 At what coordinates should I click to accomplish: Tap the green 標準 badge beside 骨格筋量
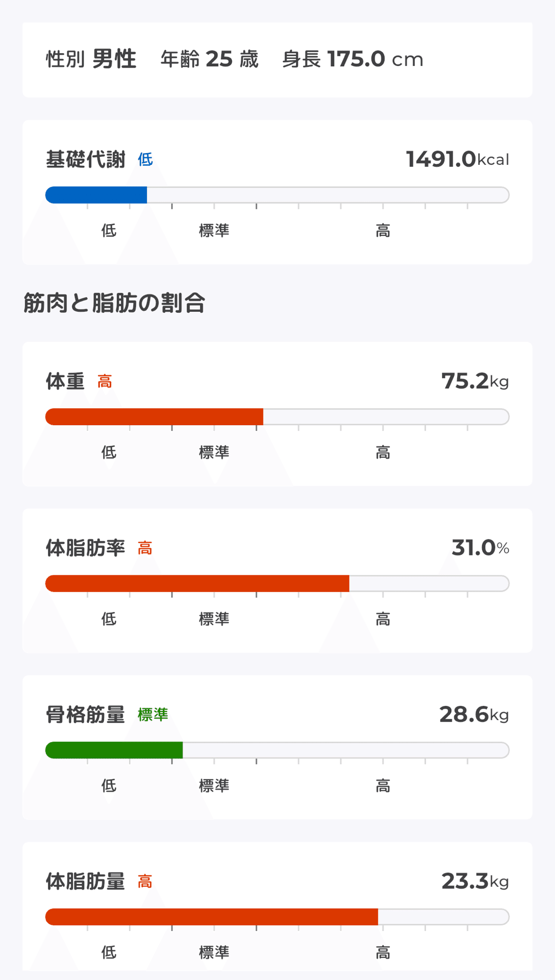[153, 715]
